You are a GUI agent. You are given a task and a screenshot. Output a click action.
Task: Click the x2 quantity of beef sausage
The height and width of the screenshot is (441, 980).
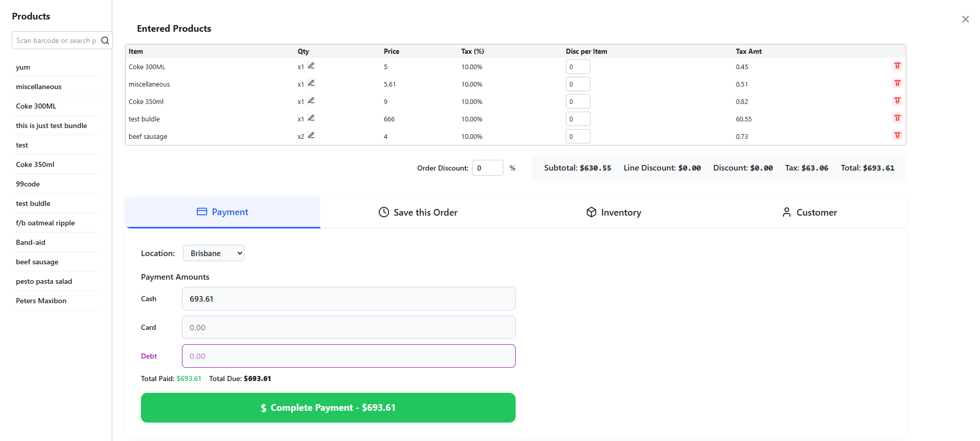click(x=301, y=136)
